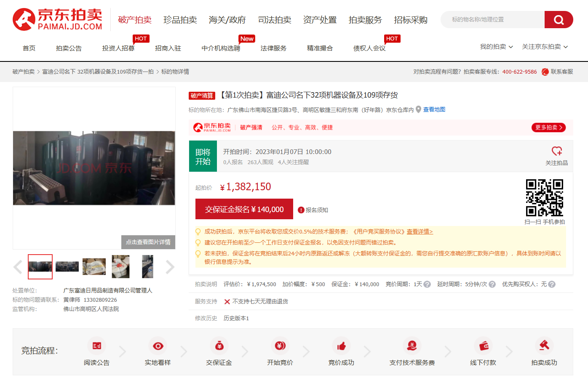Screen dimensions: 588x380
Task: Show next thumbnails with right arrow
Action: (x=170, y=267)
